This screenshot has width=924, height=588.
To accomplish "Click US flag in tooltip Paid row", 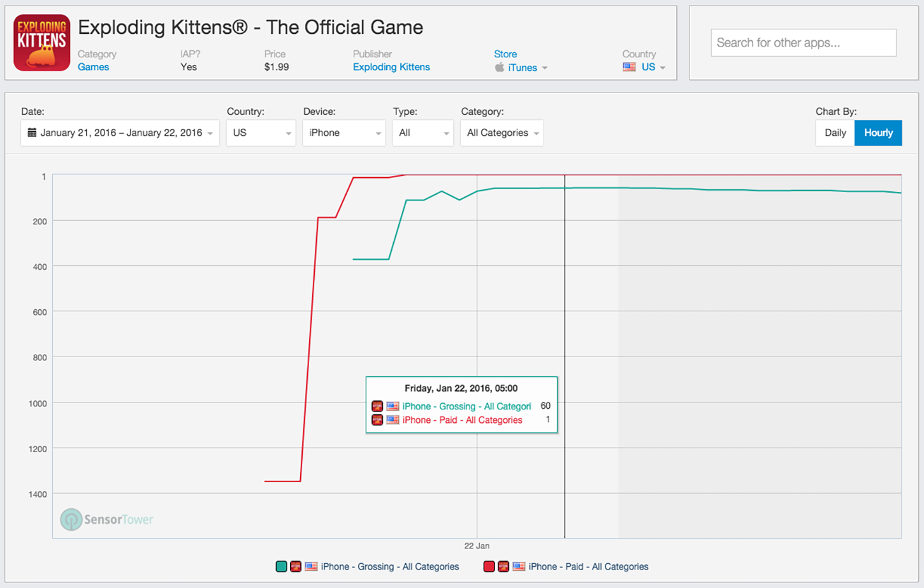I will click(393, 420).
